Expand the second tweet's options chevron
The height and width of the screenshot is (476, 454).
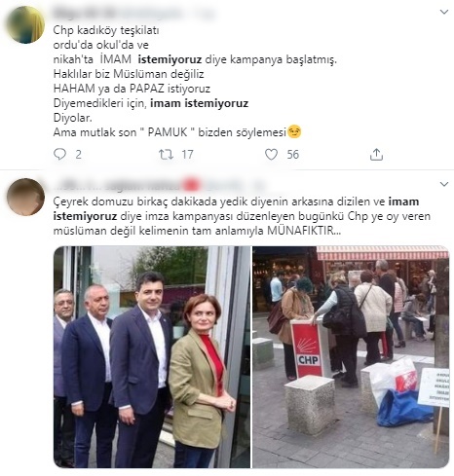[x=443, y=184]
